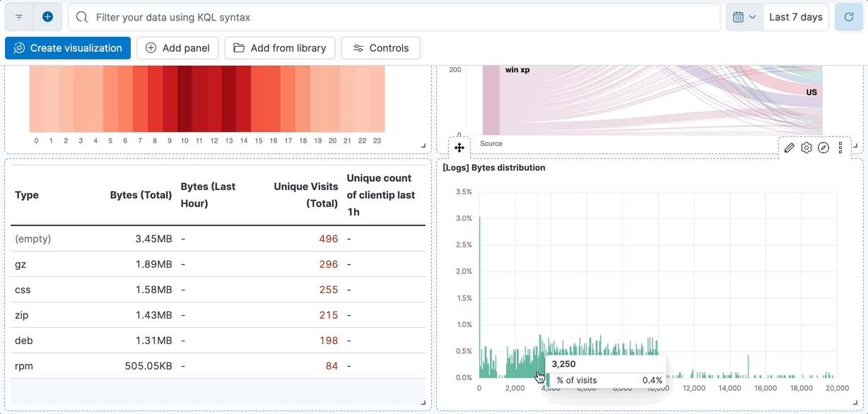
Task: Click the 496 unique visits link for empty type
Action: 329,239
